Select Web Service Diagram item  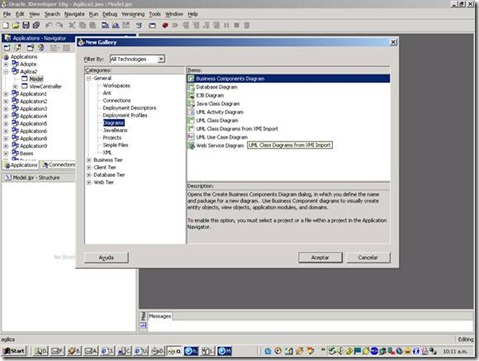[x=220, y=146]
